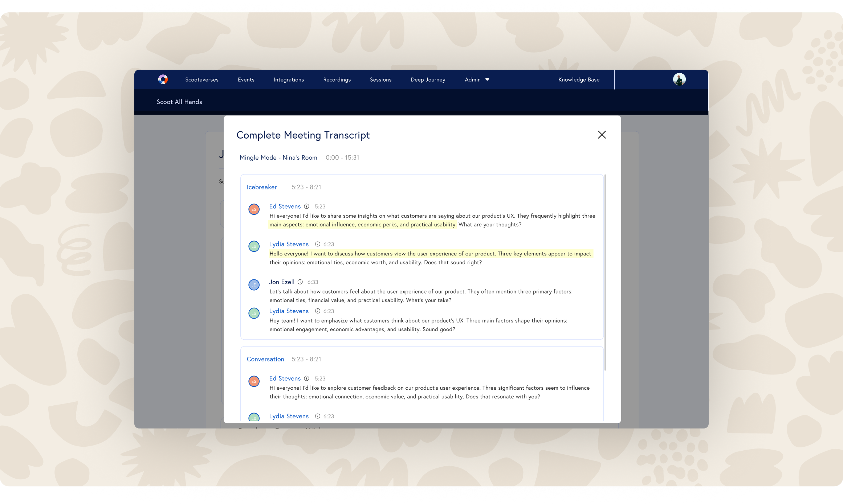Open the Knowledge Base link
Viewport: 843px width, 504px height.
pyautogui.click(x=579, y=79)
